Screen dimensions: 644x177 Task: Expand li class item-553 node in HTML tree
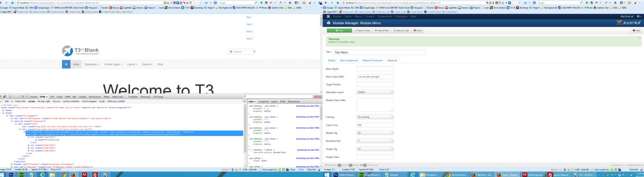click(29, 145)
